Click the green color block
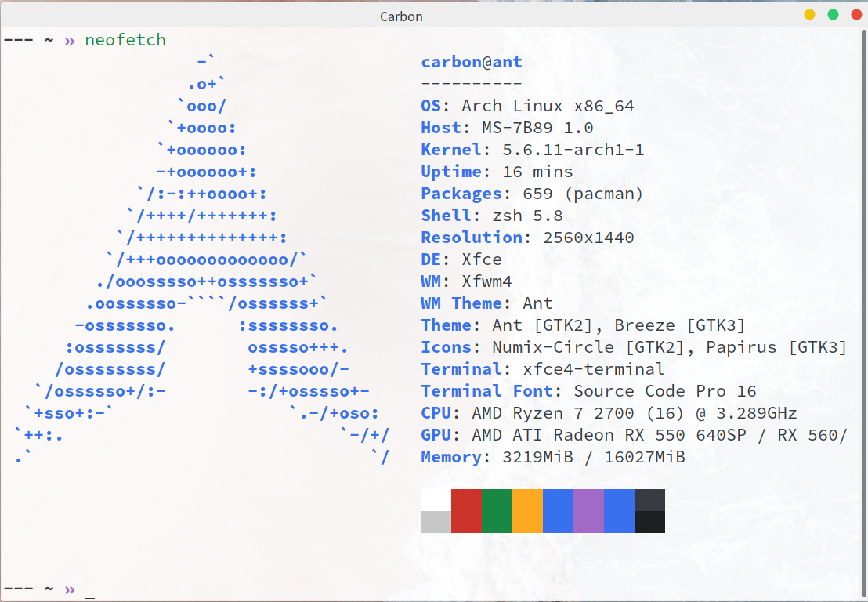 tap(497, 510)
